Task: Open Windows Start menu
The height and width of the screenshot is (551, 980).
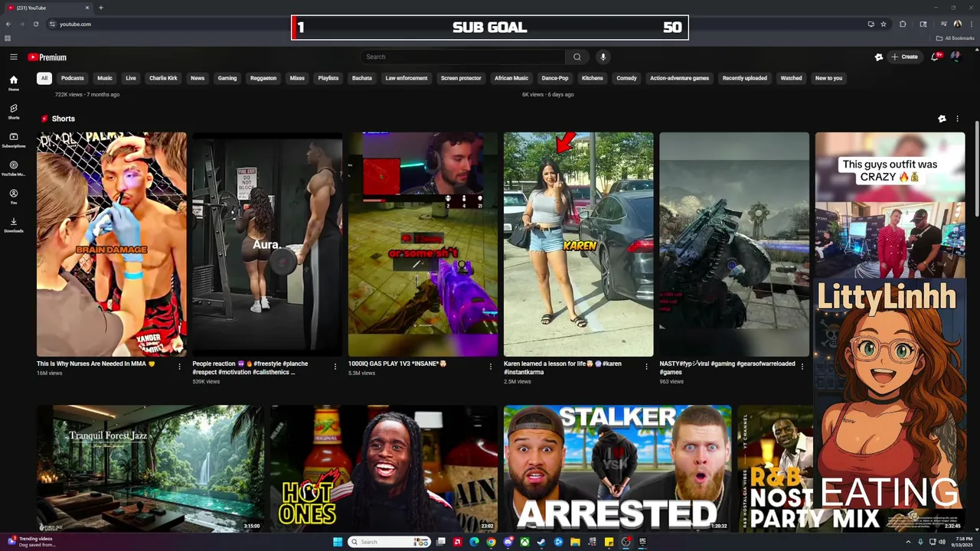Action: [338, 542]
